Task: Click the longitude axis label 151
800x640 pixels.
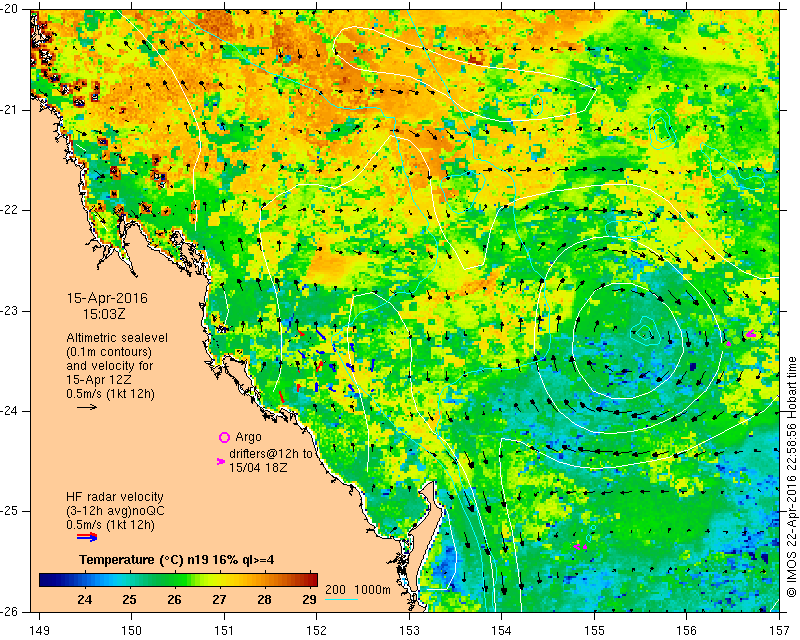Action: (x=224, y=630)
